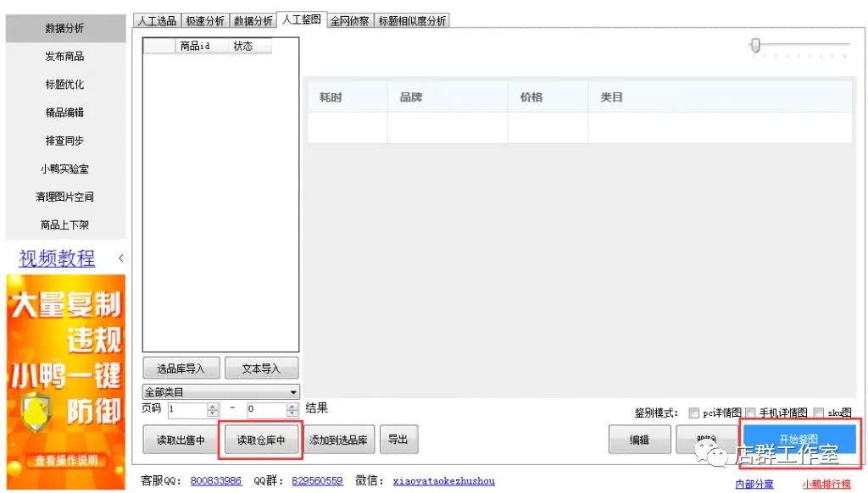Enable the sku图 checkbox
Viewport: 868px width, 493px height.
tap(817, 413)
